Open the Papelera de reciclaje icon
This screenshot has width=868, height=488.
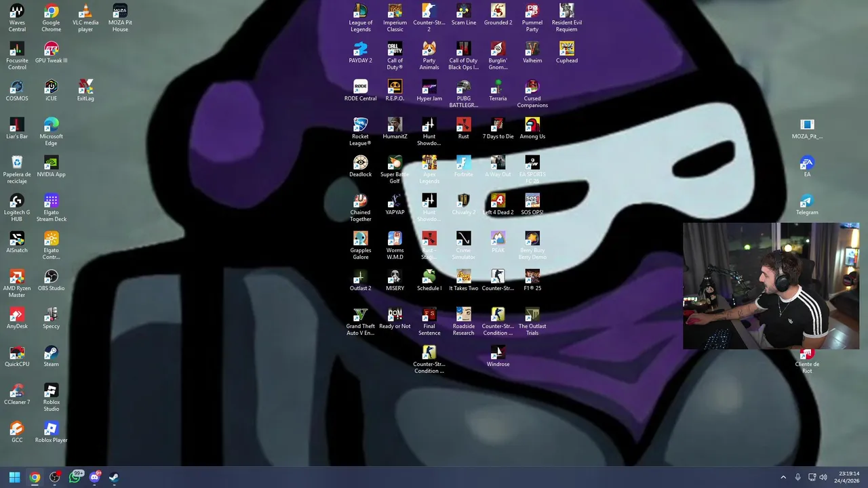coord(17,169)
